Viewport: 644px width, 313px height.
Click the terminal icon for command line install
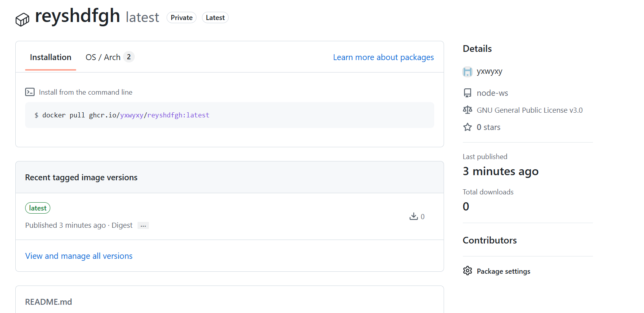pyautogui.click(x=30, y=92)
